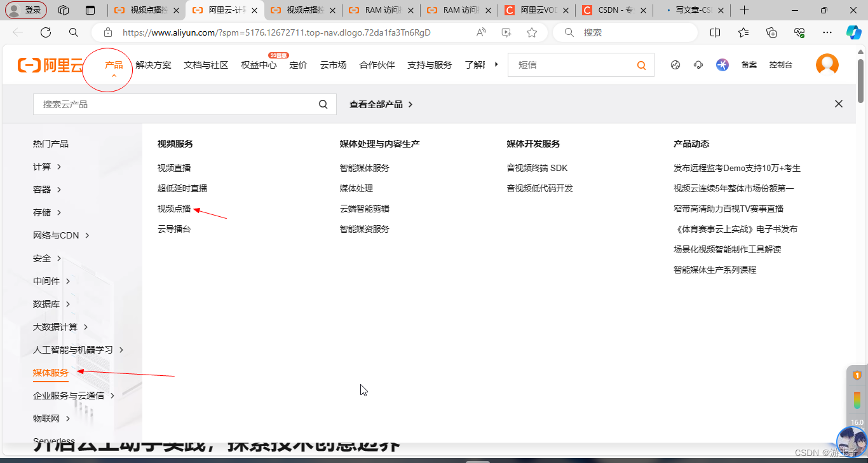
Task: Click the 控制台 console link
Action: tap(780, 65)
